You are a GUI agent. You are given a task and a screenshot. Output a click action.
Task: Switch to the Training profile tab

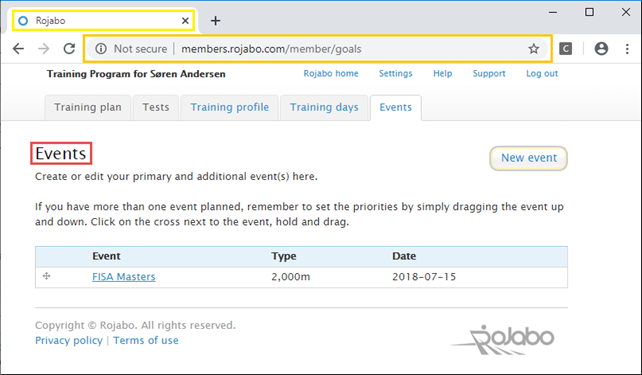coord(230,107)
